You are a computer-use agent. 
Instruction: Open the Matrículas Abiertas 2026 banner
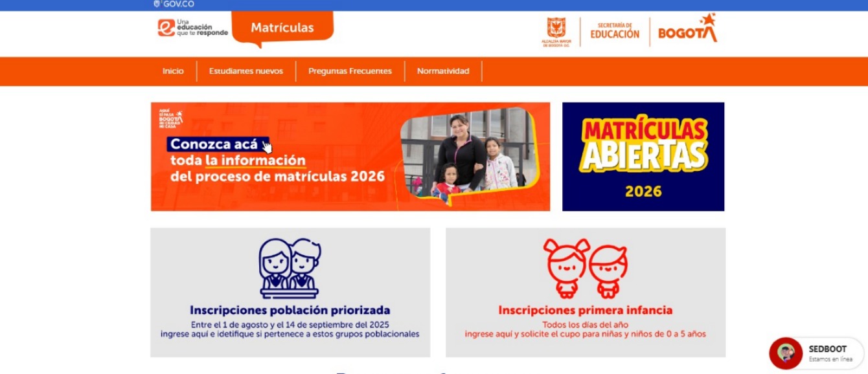[x=643, y=157]
